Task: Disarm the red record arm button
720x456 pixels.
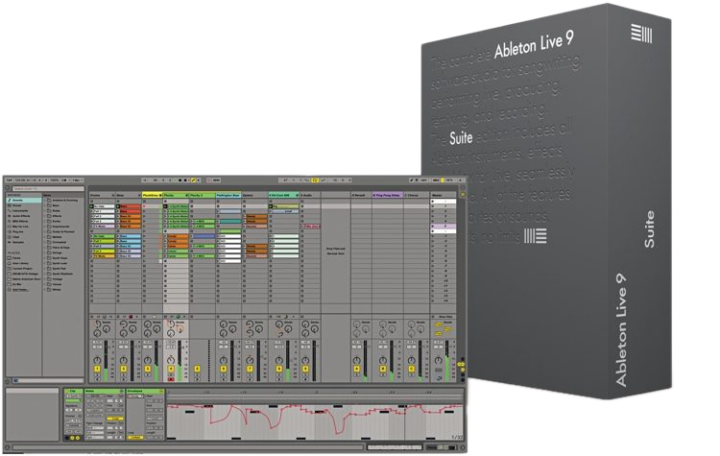Action: (171, 379)
